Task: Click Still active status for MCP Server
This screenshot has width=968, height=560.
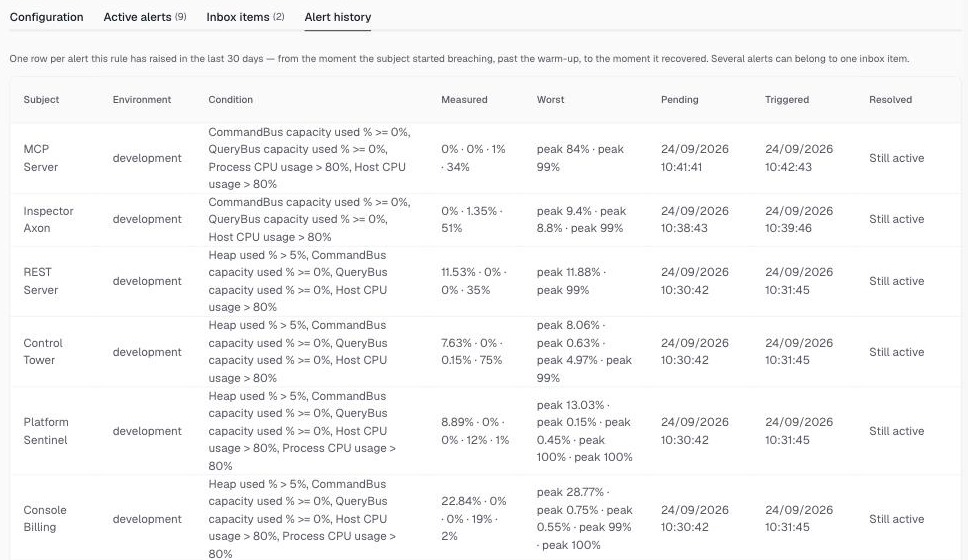Action: click(x=896, y=158)
